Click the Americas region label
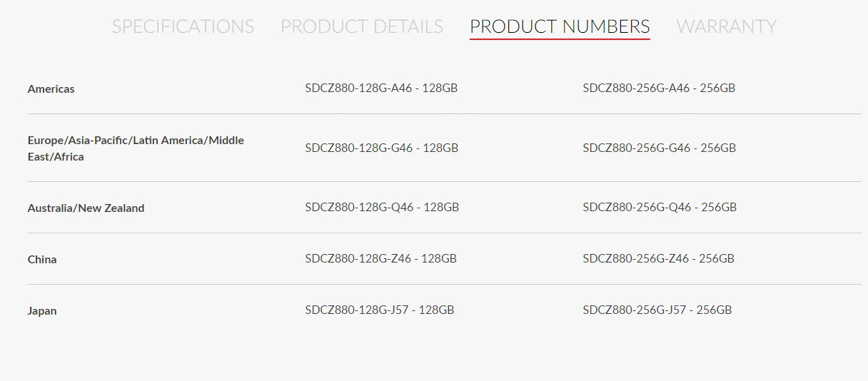This screenshot has width=868, height=381. coord(51,89)
